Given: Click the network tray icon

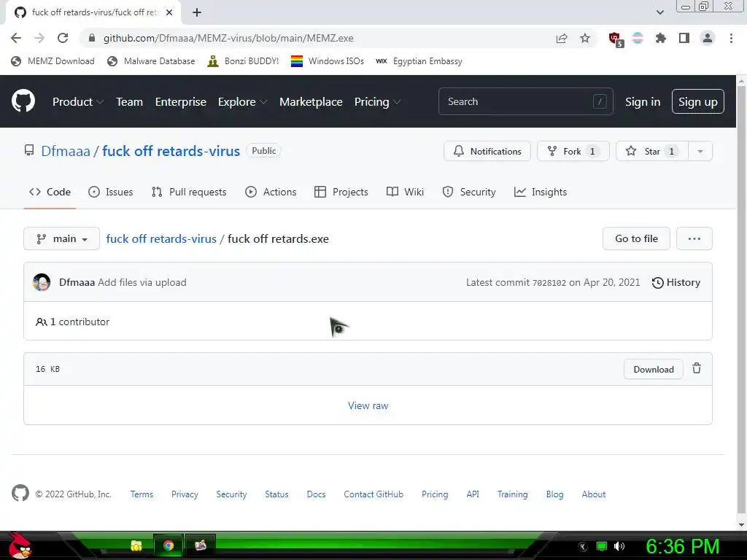Looking at the screenshot, I should tap(602, 546).
